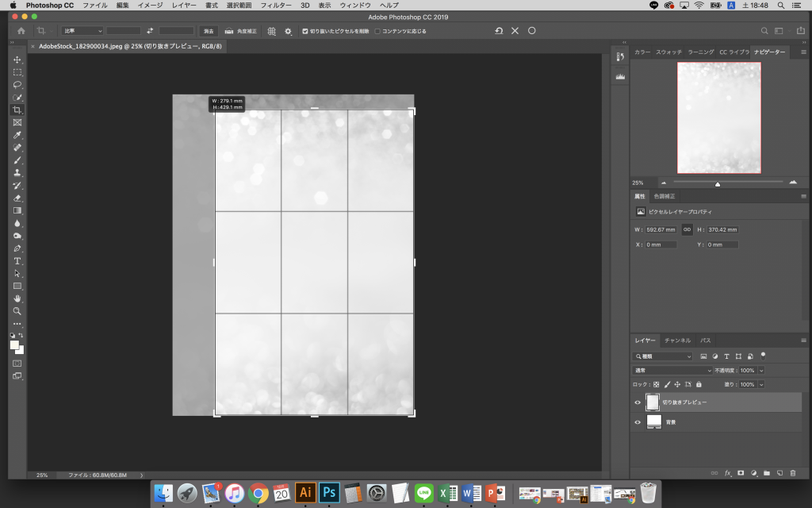
Task: Click the Navigator zoom slider handle
Action: [x=718, y=183]
